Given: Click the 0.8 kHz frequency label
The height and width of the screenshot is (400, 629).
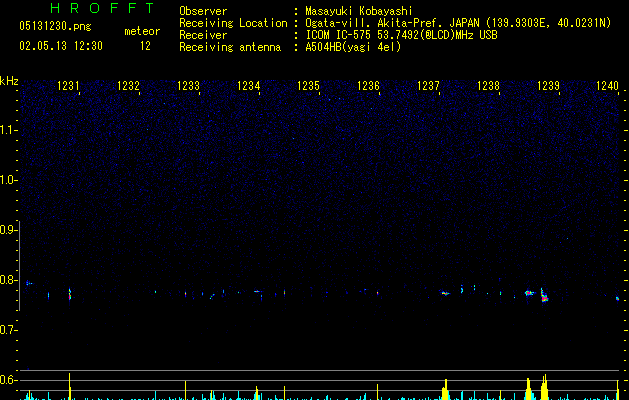Looking at the screenshot, I should 7,280.
